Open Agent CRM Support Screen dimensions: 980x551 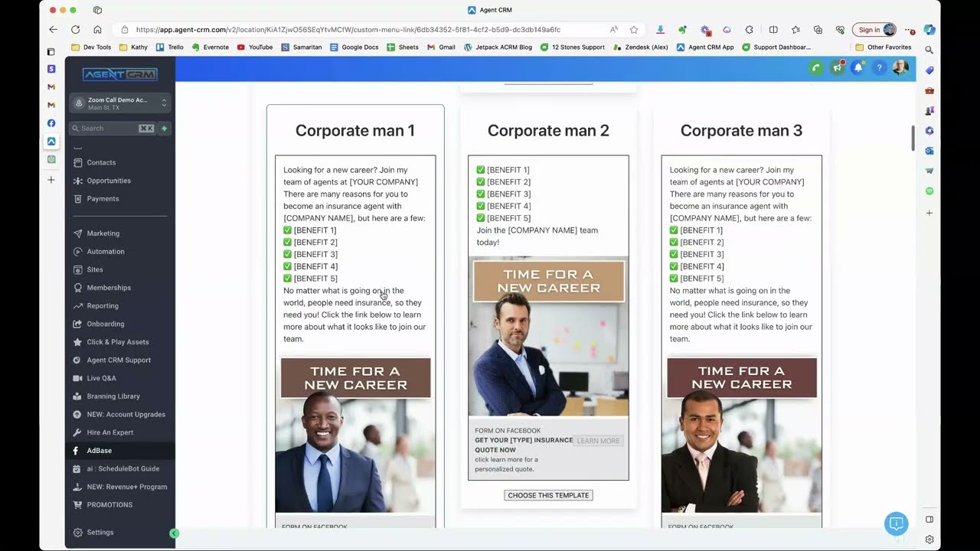pos(119,360)
